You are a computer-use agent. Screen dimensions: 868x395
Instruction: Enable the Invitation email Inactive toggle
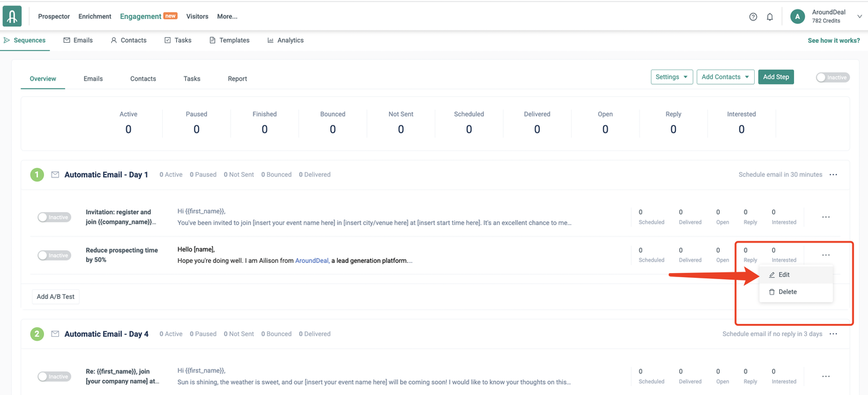tap(54, 217)
